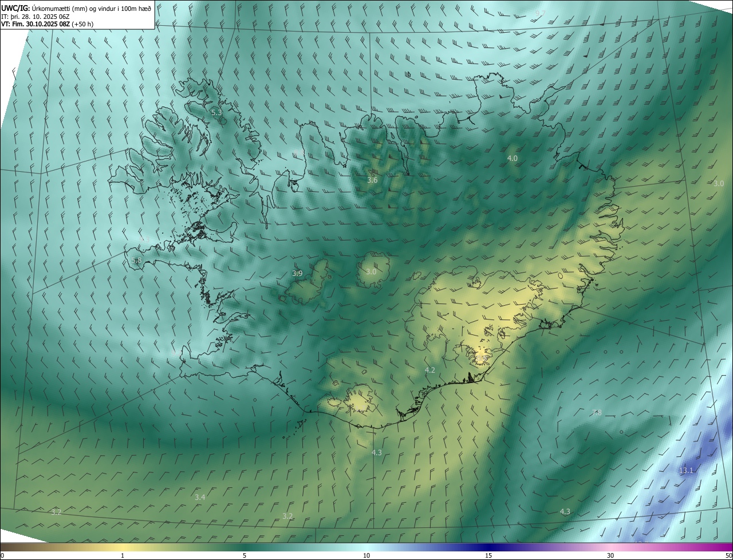Click the 4.2 value label southwest of Vatnajökull
Viewport: 733px width, 560px height.
430,370
